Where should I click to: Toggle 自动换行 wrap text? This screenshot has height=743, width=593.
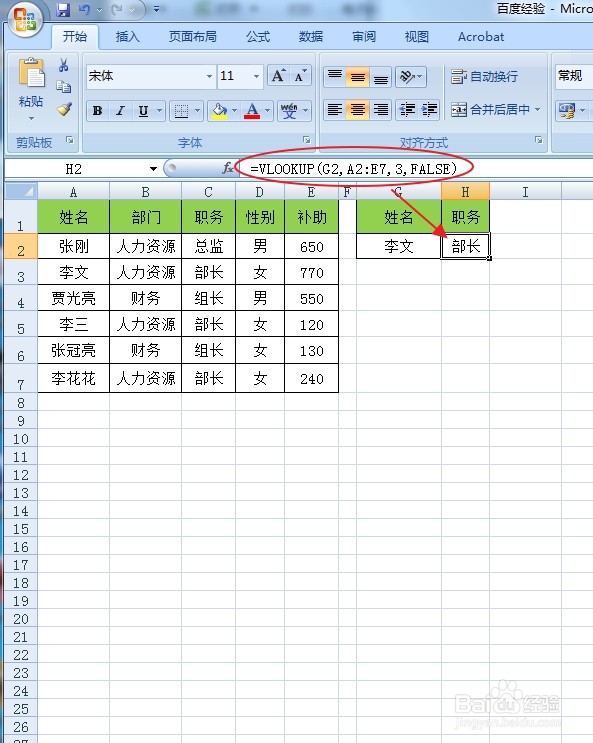(484, 76)
